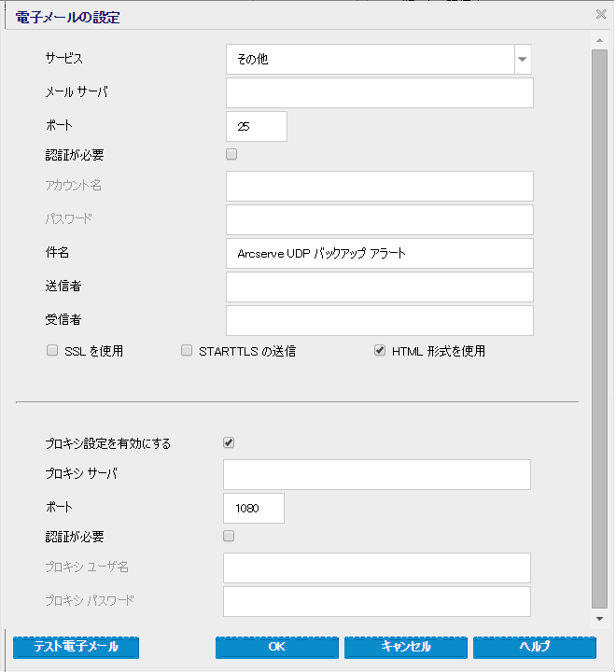Click the scrollbar down arrow
The image size is (616, 672).
pos(600,618)
